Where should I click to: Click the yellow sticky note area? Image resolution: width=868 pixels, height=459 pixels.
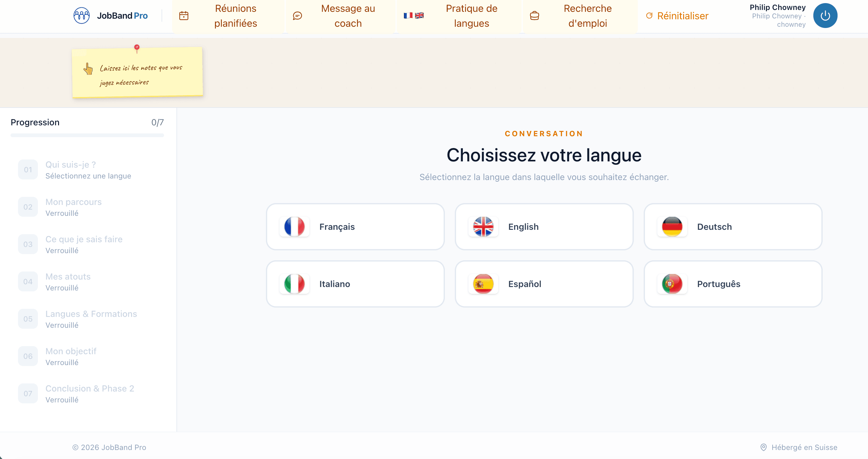138,72
